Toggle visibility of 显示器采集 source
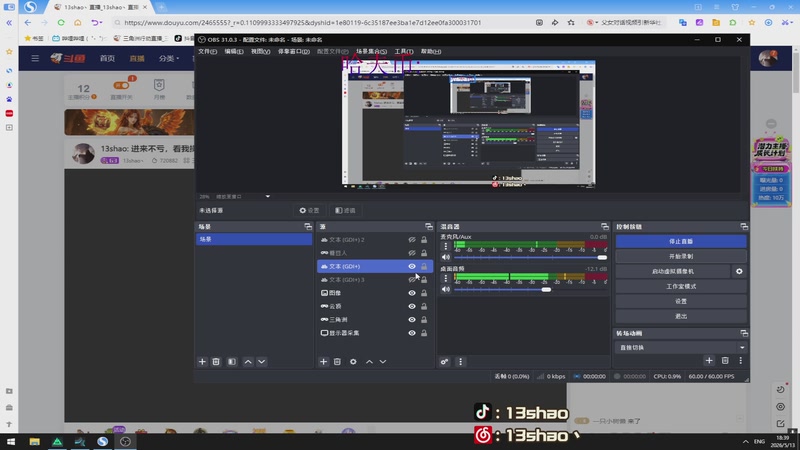Image resolution: width=800 pixels, height=450 pixels. 412,333
